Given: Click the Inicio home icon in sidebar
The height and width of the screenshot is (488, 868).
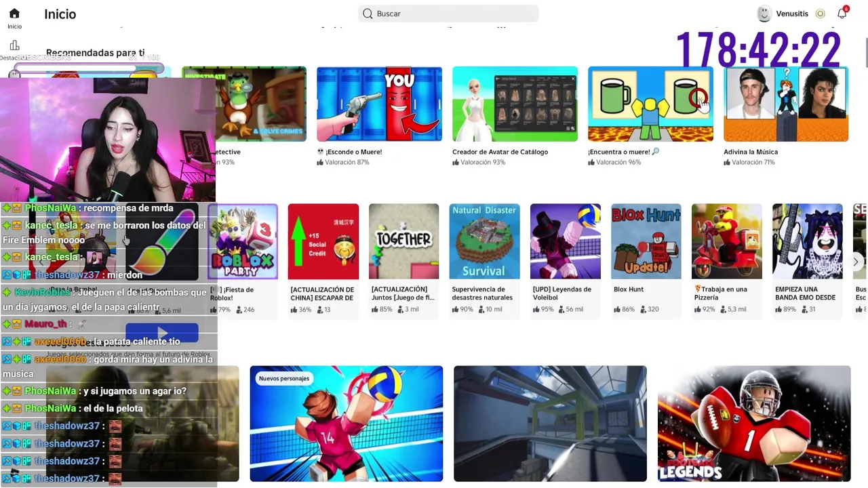Looking at the screenshot, I should click(x=14, y=14).
